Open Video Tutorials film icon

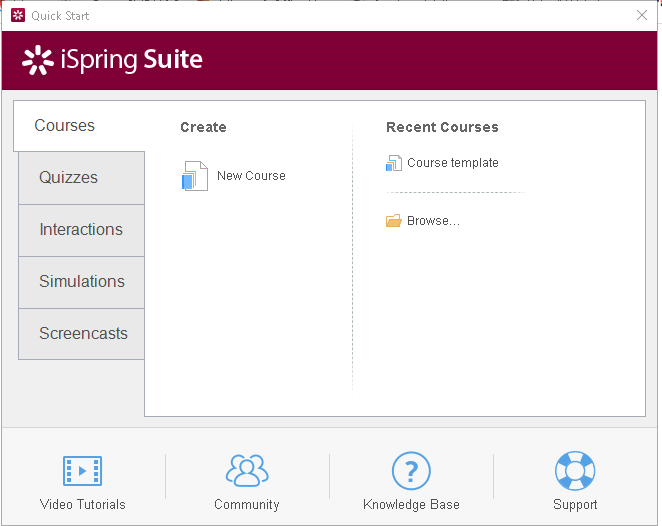pos(82,470)
